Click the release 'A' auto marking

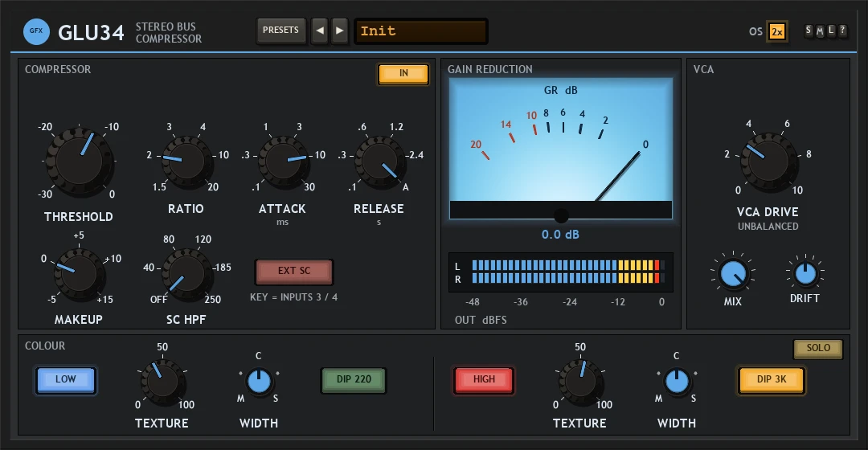(x=406, y=187)
